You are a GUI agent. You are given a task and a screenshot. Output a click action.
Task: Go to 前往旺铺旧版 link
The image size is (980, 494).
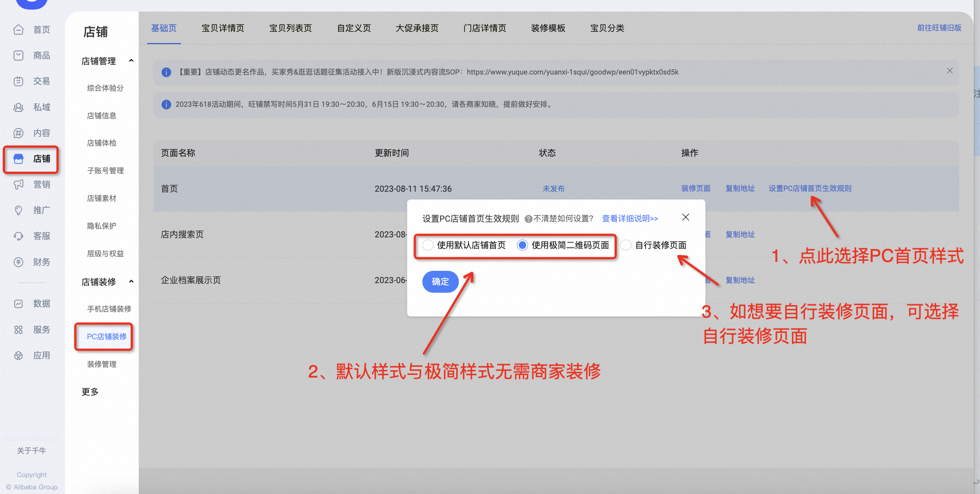point(939,28)
